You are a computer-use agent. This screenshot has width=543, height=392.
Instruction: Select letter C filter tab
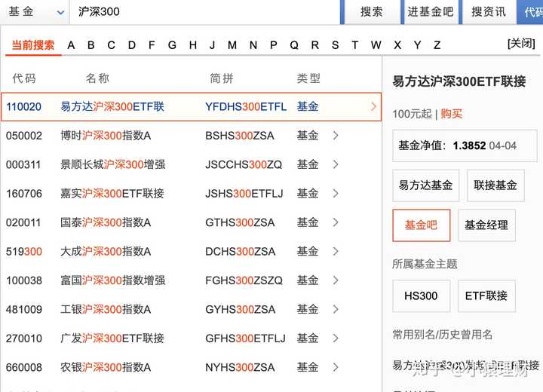111,45
